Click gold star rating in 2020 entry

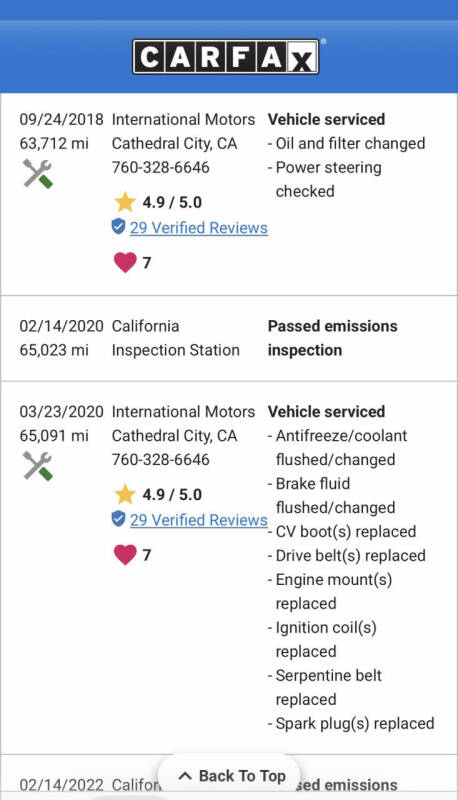tap(124, 494)
